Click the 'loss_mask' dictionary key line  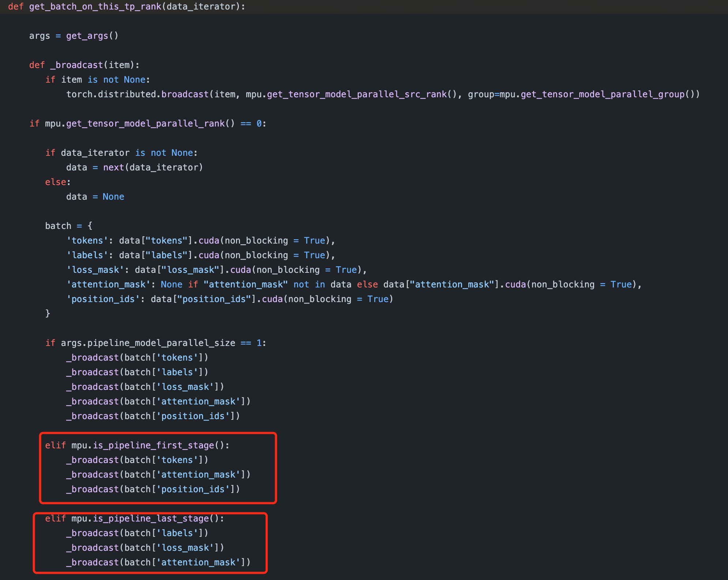tap(217, 270)
